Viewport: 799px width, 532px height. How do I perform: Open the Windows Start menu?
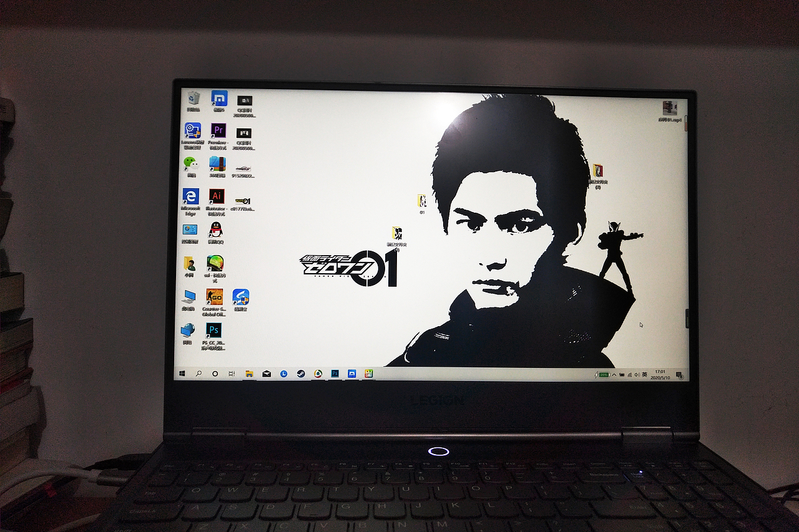tap(183, 373)
